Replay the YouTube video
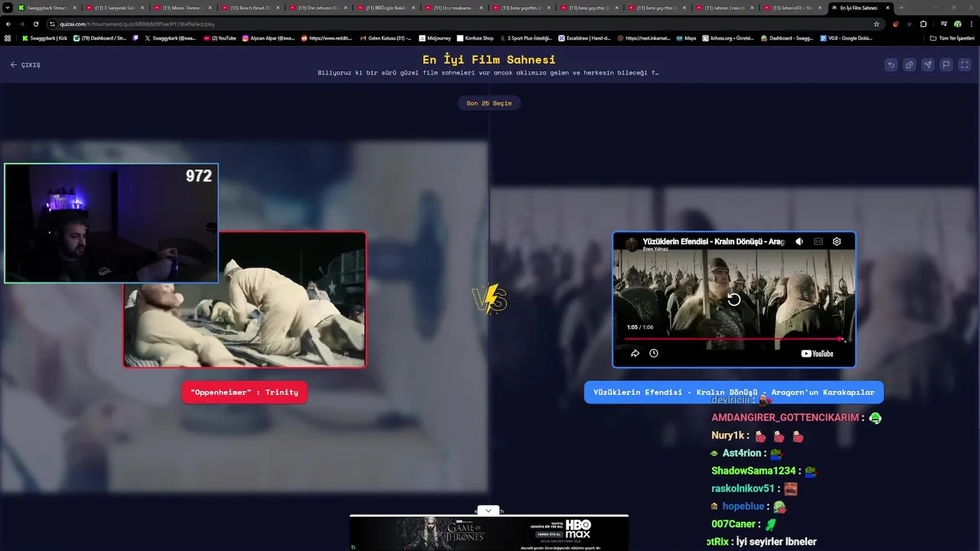 (733, 299)
